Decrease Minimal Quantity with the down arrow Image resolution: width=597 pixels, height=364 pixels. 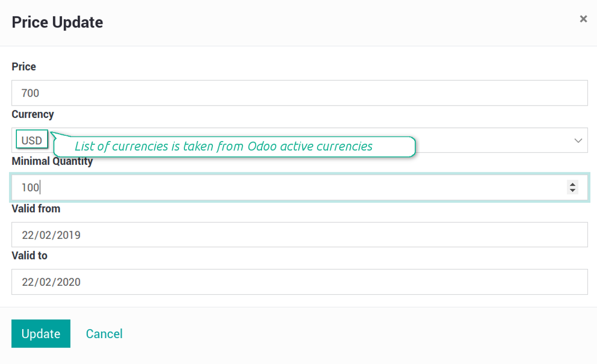pyautogui.click(x=573, y=190)
